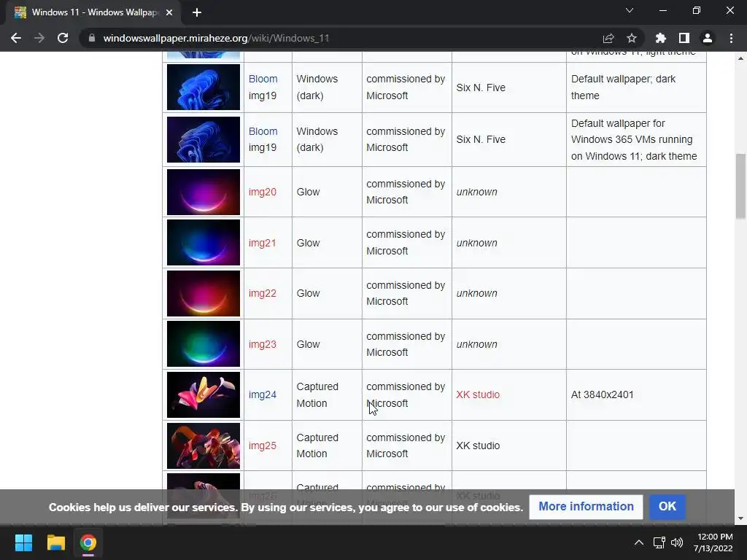Click the scrollbar down arrow
The width and height of the screenshot is (747, 560).
pos(740,518)
